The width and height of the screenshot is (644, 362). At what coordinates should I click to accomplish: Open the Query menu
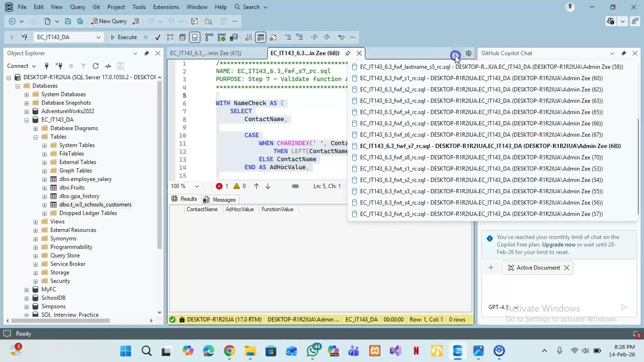click(x=77, y=7)
